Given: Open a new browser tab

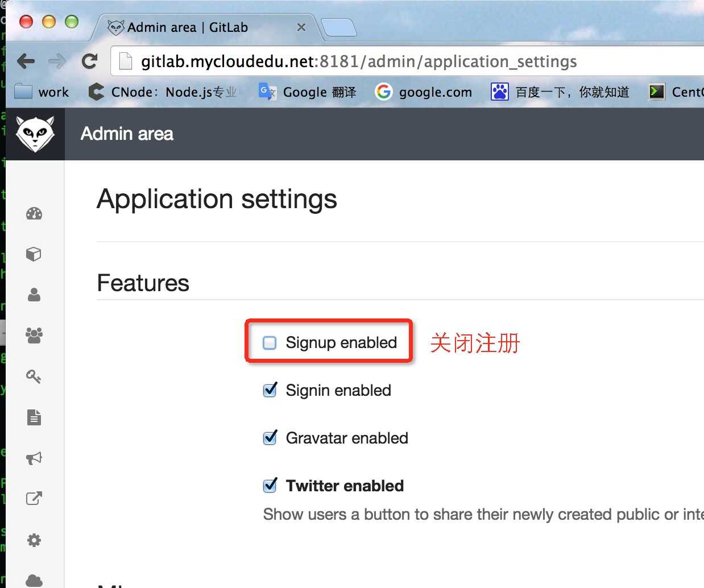Looking at the screenshot, I should pyautogui.click(x=339, y=27).
